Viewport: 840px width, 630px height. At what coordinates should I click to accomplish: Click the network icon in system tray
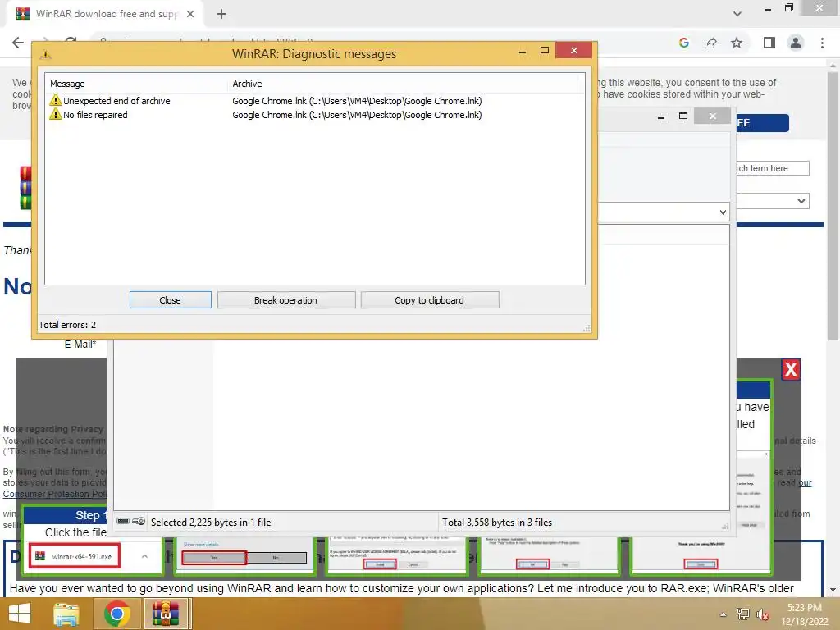point(743,614)
